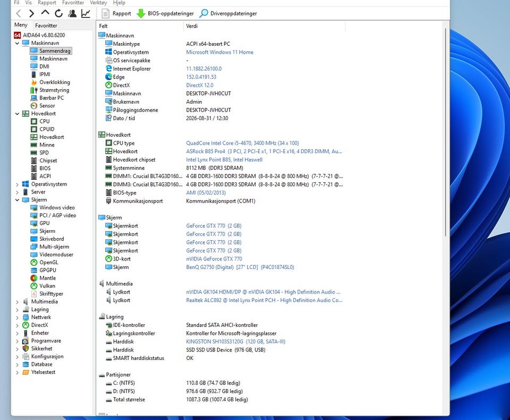Open the user/person toolbar icon
The image size is (510, 420).
pos(72,13)
